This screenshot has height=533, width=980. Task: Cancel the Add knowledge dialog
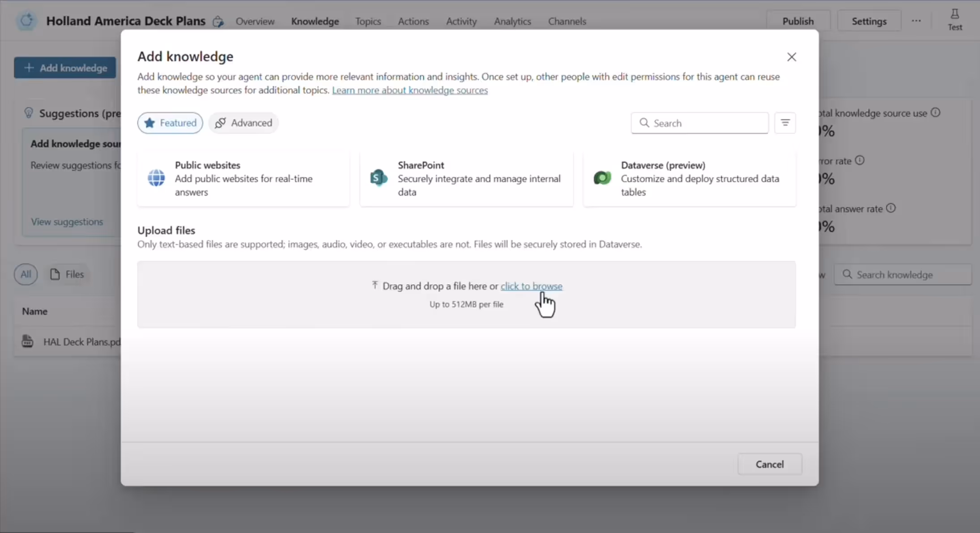[x=770, y=464]
